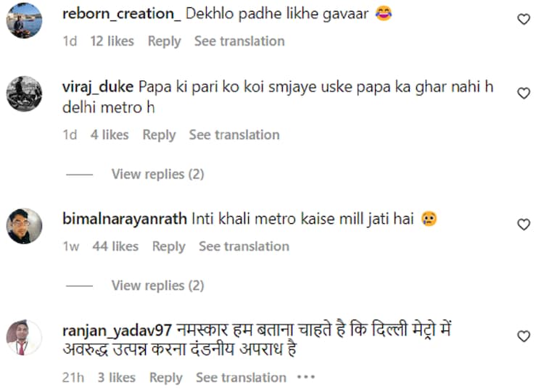See translation of ranjan_yadav97's Hindi comment
This screenshot has width=544, height=392.
point(241,378)
